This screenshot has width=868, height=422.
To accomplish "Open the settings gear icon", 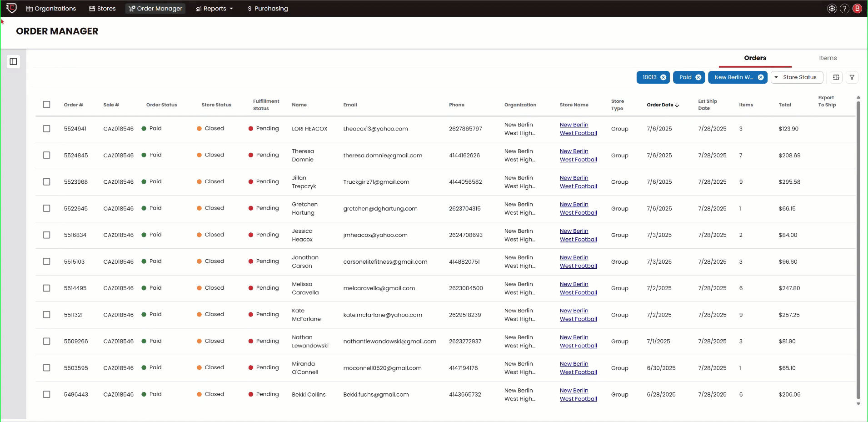I will (832, 9).
